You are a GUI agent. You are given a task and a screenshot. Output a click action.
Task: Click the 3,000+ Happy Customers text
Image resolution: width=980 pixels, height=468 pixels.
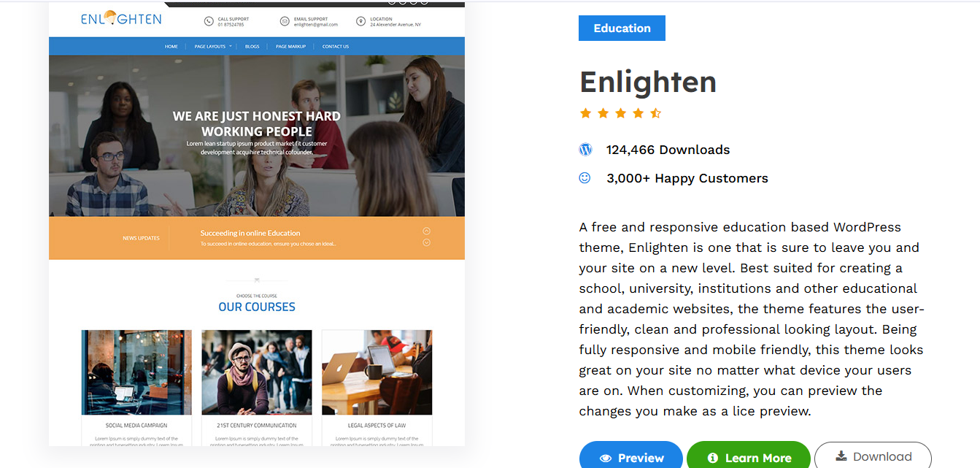click(687, 178)
